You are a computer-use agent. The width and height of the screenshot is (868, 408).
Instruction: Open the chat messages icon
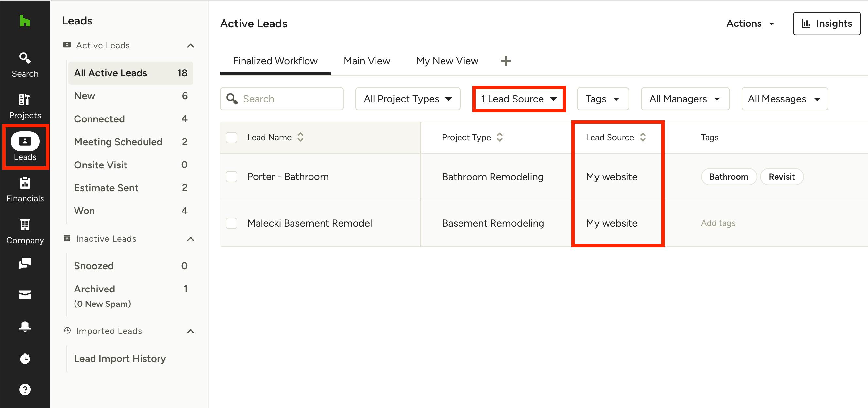(x=25, y=263)
